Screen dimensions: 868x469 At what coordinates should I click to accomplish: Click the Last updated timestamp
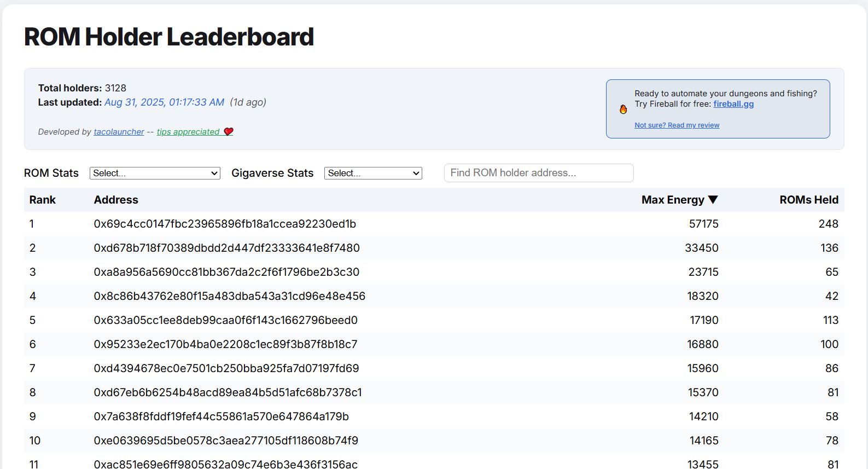coord(164,102)
